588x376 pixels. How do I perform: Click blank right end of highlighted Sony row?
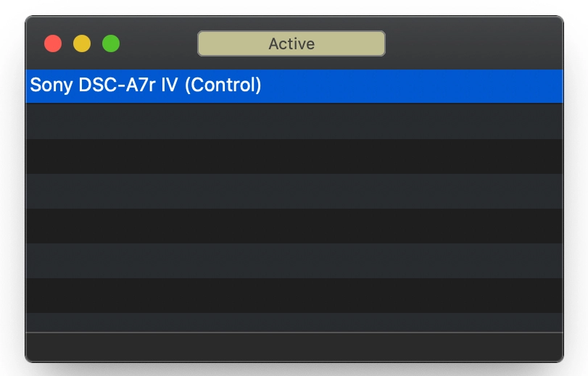point(413,85)
